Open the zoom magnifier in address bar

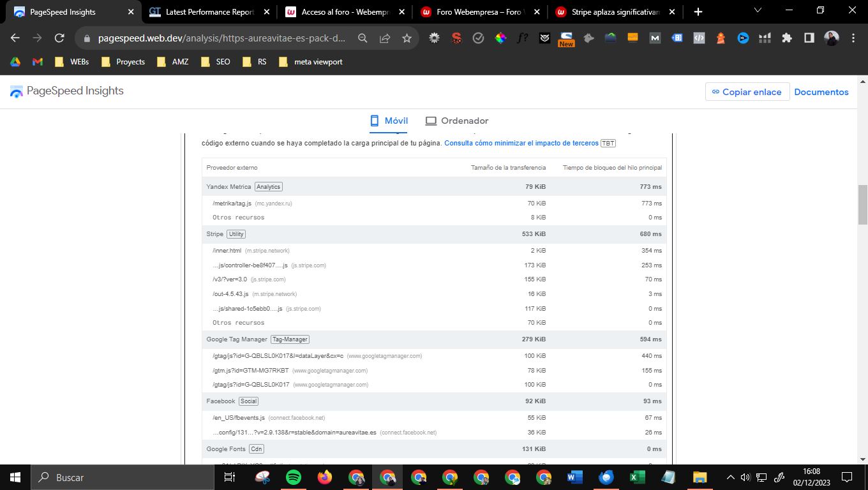363,38
